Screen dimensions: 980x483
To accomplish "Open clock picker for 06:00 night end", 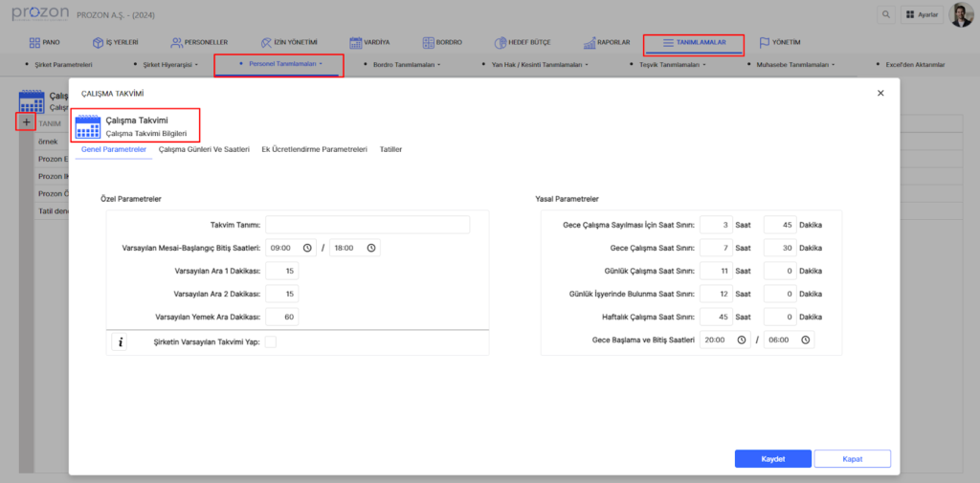I will pyautogui.click(x=806, y=340).
